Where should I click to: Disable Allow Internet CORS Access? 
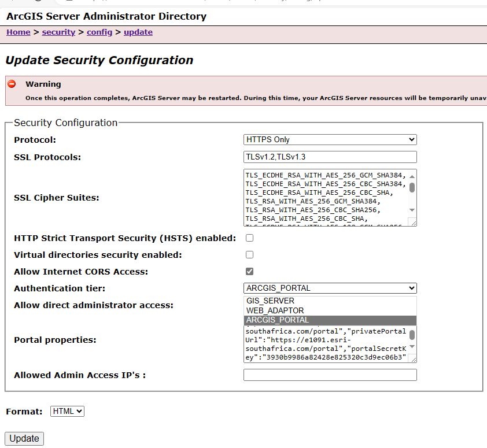(x=249, y=271)
